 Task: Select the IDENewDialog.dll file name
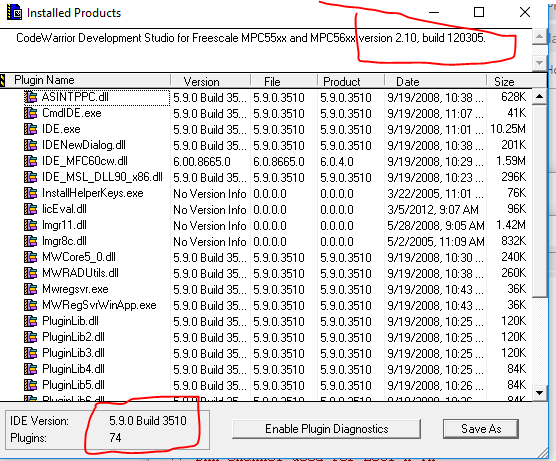[x=84, y=145]
